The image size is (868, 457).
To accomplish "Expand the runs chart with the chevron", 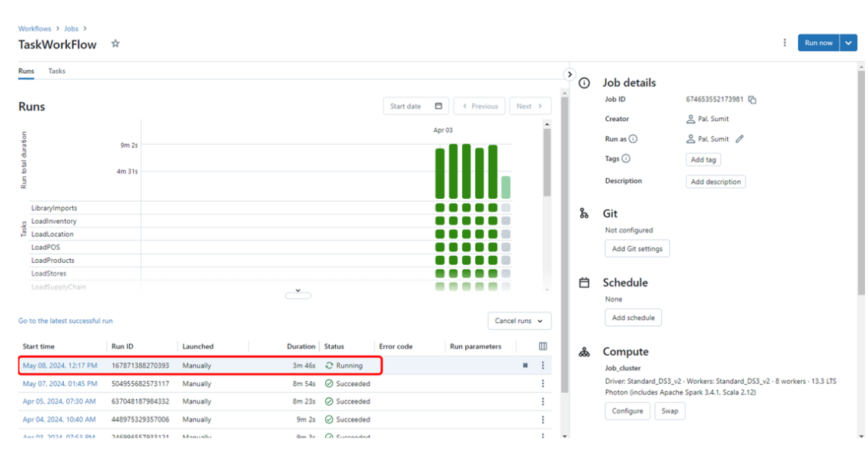I will tap(298, 293).
